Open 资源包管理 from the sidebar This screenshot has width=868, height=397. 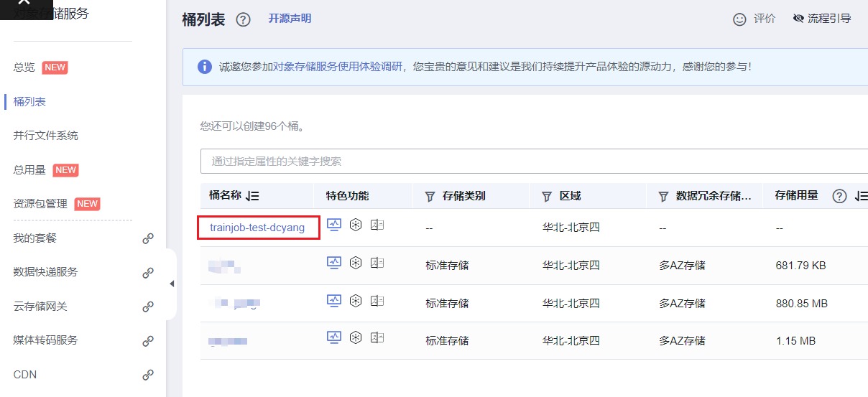tap(40, 204)
